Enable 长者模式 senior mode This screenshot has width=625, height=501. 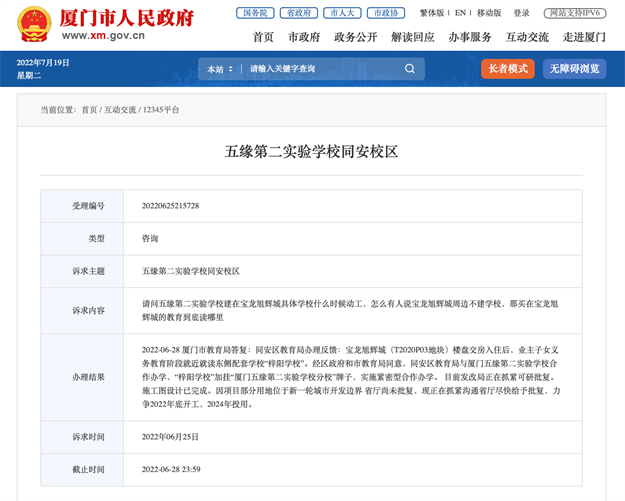pyautogui.click(x=508, y=69)
